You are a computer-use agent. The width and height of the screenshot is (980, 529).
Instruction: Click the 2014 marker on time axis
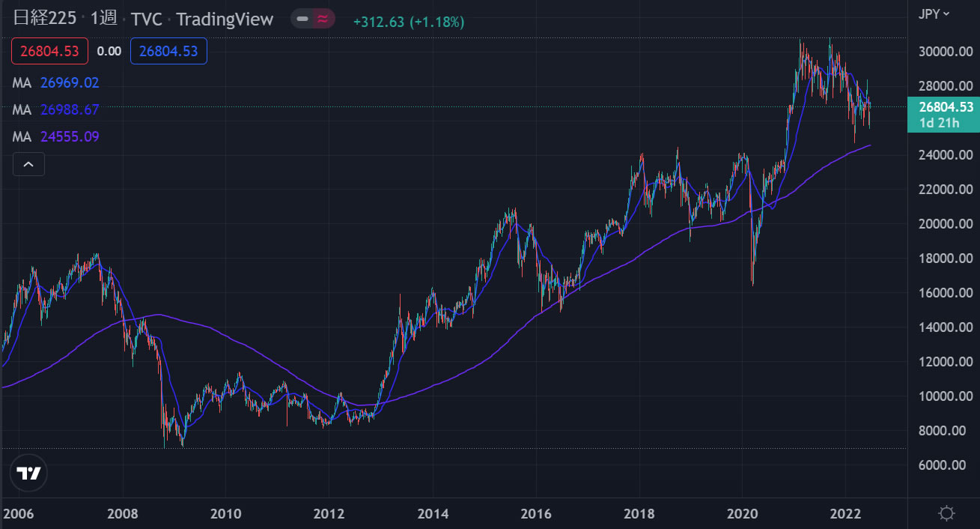(x=433, y=513)
